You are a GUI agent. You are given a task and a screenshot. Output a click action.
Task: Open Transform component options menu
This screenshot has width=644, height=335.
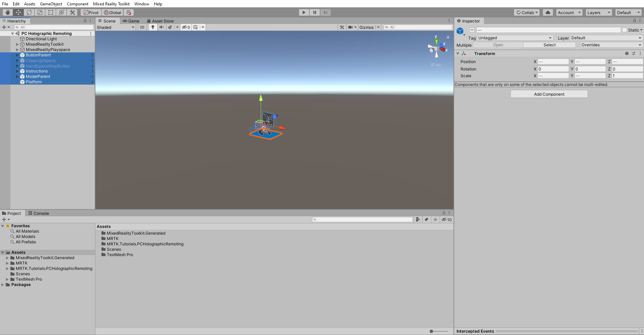point(640,53)
